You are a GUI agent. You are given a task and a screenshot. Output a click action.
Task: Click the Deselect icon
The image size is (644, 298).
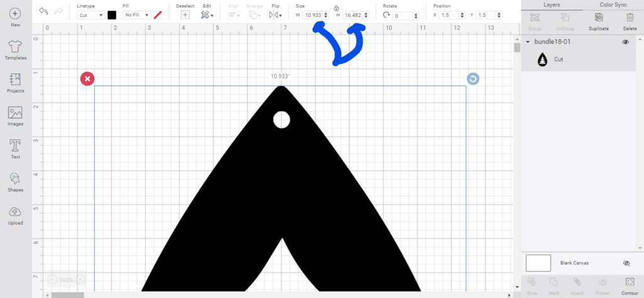(x=186, y=15)
